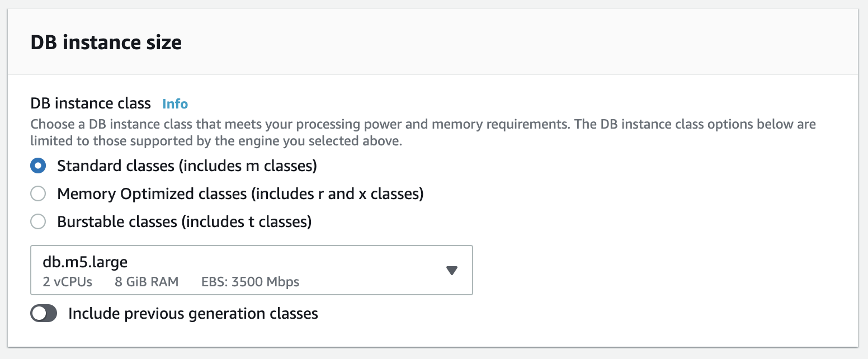The width and height of the screenshot is (868, 359).
Task: Click the dropdown disclosure triangle
Action: 451,270
